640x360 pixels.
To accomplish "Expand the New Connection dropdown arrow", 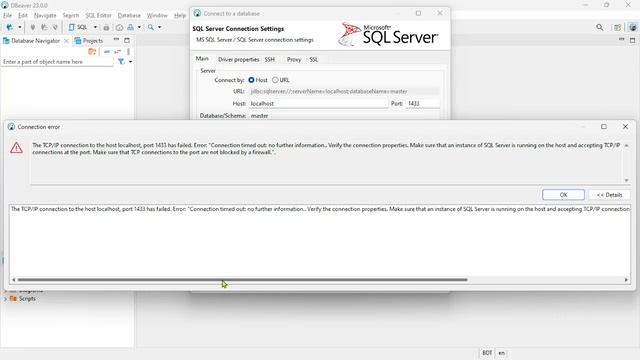I will tap(19, 27).
